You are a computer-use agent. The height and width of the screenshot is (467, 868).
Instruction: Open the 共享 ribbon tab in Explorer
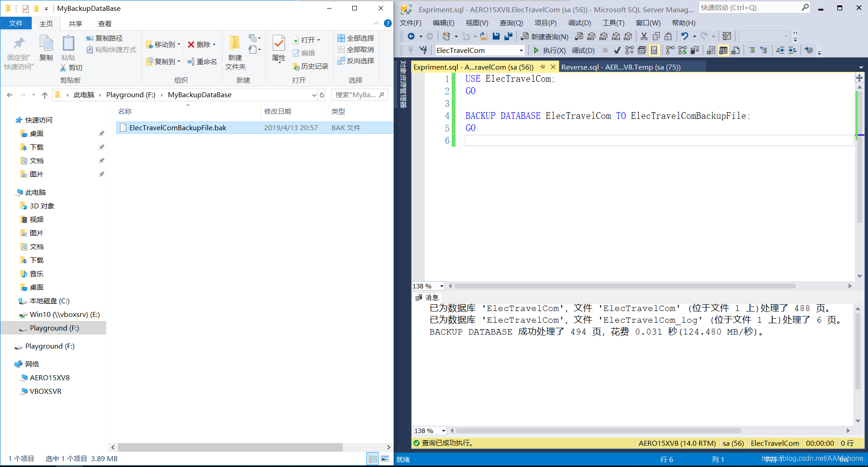tap(76, 24)
